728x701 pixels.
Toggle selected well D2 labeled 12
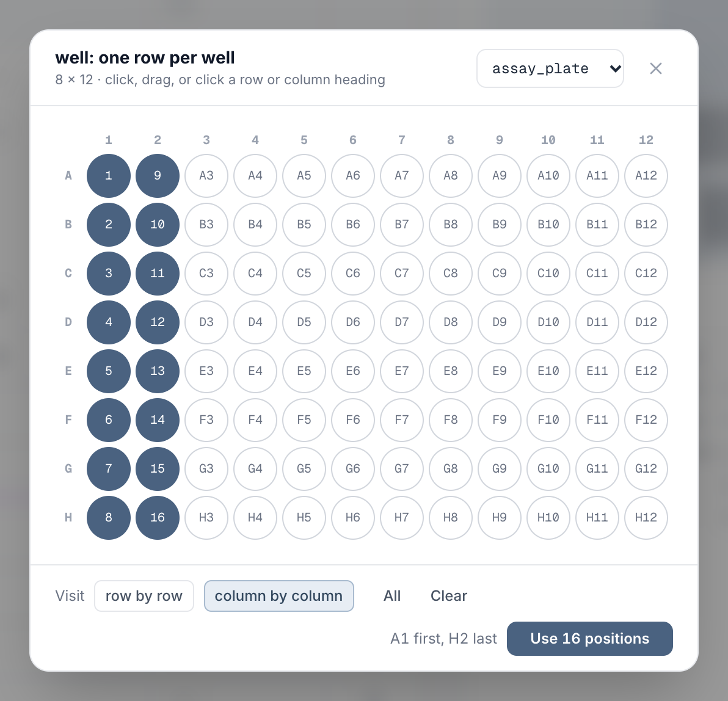tap(158, 322)
